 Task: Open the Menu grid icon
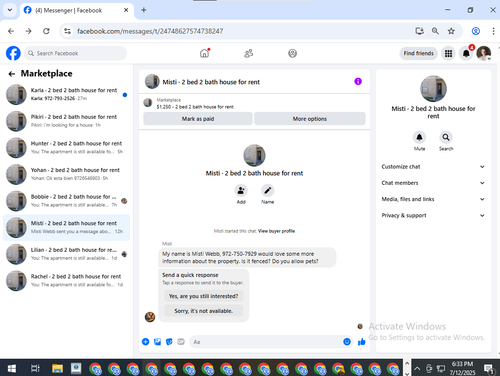448,53
